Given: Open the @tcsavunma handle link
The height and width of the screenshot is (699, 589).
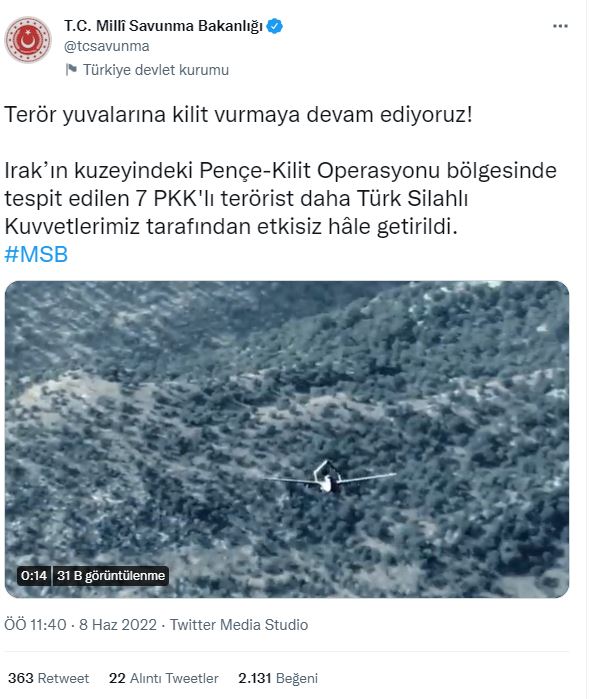Looking at the screenshot, I should (107, 46).
